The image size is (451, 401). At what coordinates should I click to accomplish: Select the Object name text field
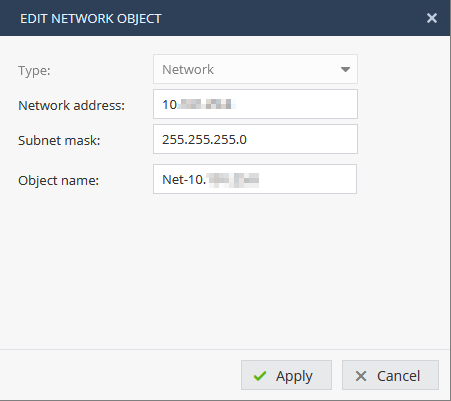255,179
